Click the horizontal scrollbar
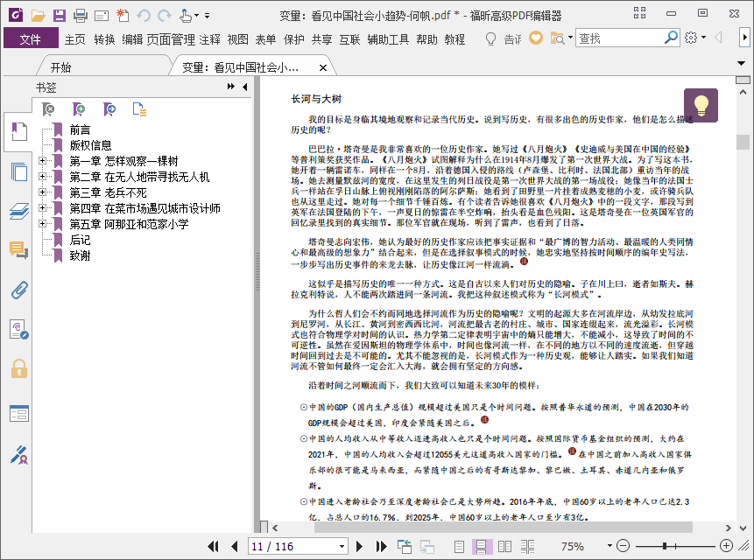 click(503, 528)
